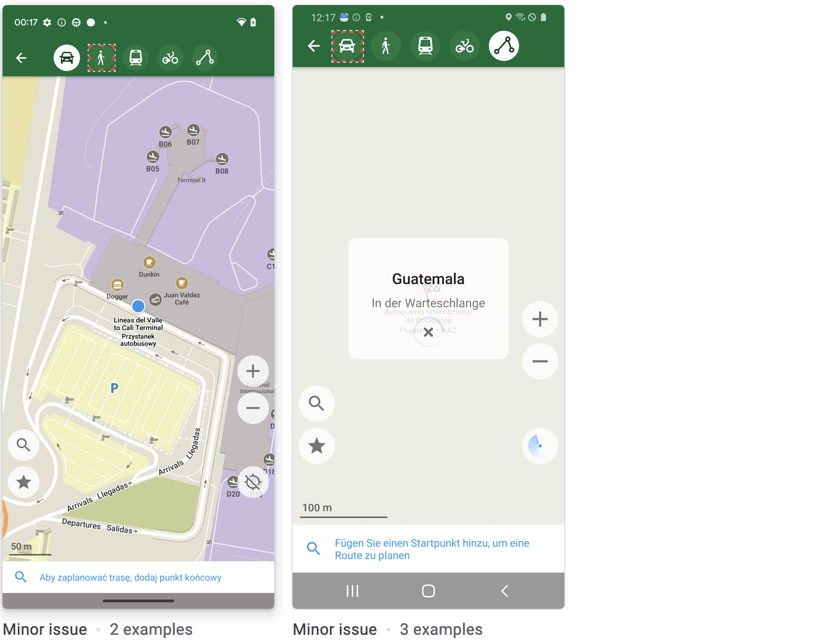Tap the location arrow icon on right map

coord(539,446)
